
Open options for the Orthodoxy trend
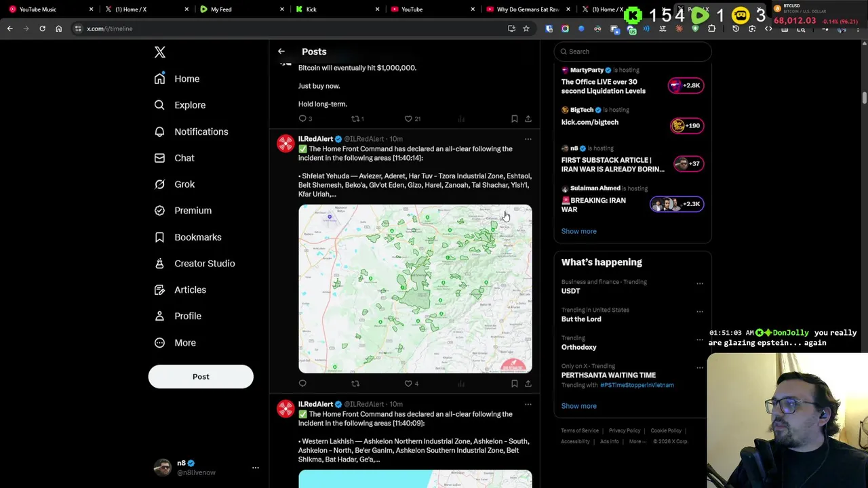(x=700, y=340)
